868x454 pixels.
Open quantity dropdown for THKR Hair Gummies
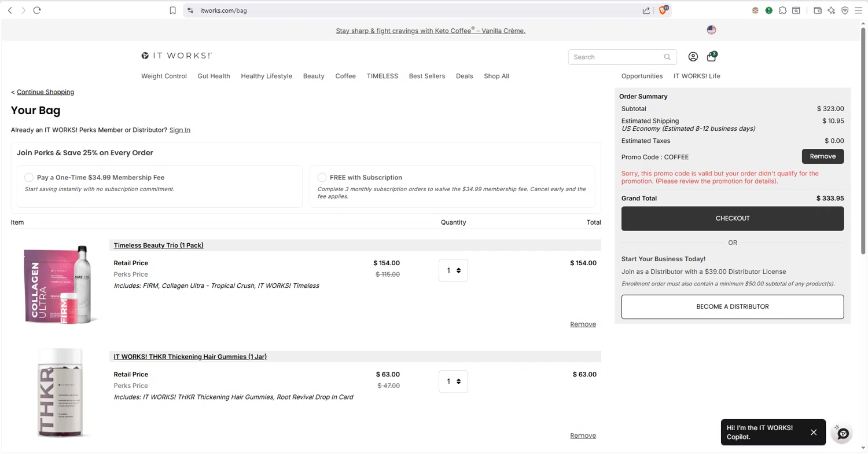(x=453, y=382)
